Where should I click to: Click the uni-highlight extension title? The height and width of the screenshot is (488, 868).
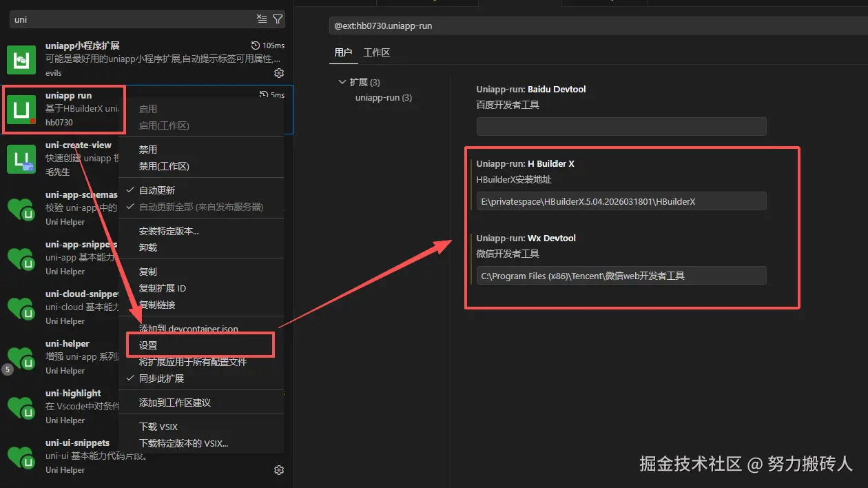tap(73, 393)
